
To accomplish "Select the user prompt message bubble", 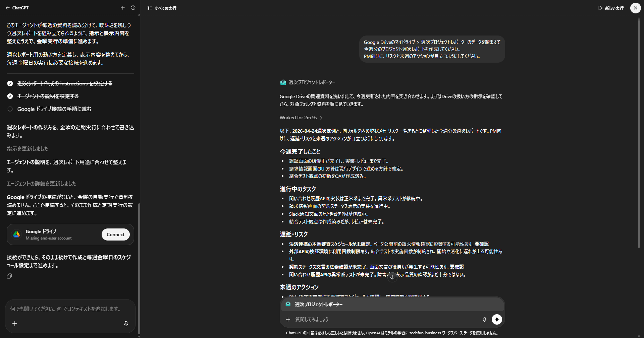I will pos(432,49).
